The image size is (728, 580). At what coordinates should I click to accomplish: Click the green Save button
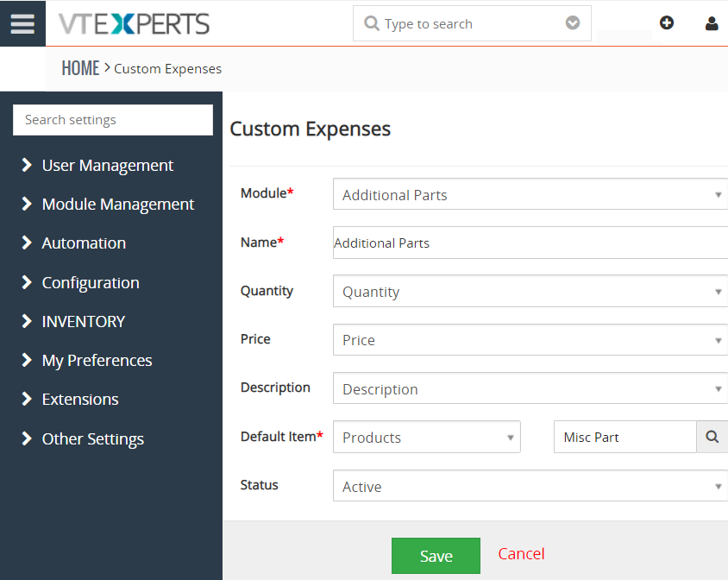[436, 556]
